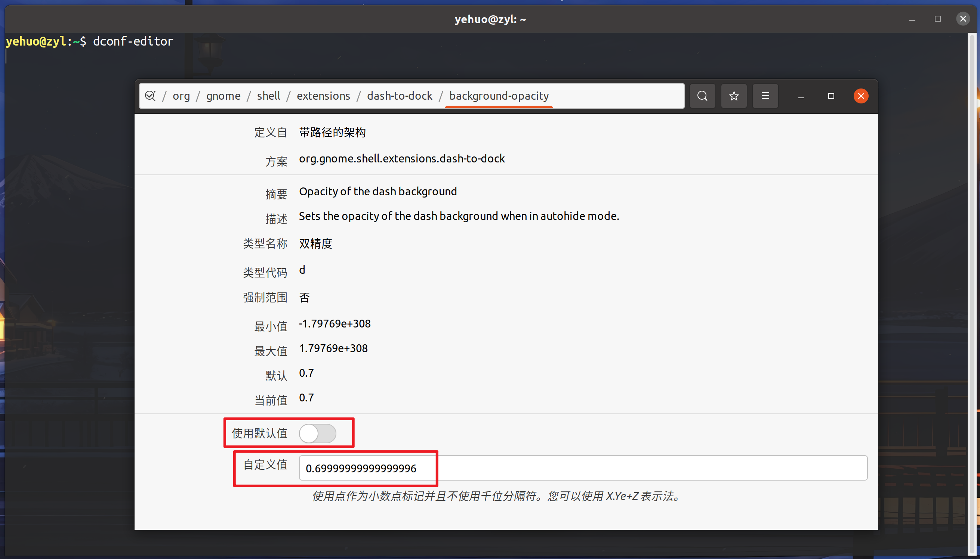Maximize the dconf-editor window
This screenshot has width=980, height=559.
(x=831, y=96)
